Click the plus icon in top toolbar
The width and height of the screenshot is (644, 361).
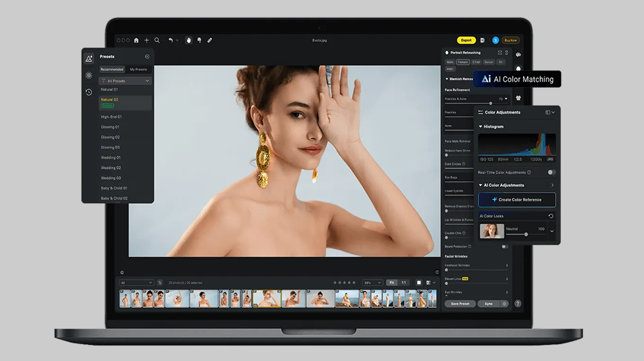pos(147,41)
